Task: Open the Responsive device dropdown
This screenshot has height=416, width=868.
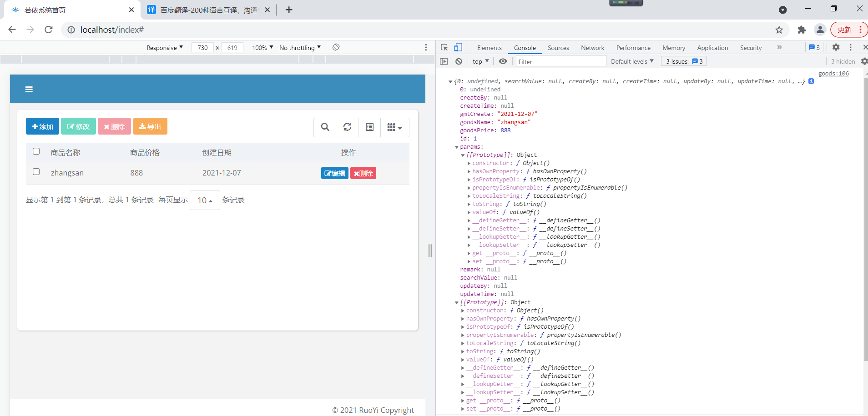Action: click(165, 47)
